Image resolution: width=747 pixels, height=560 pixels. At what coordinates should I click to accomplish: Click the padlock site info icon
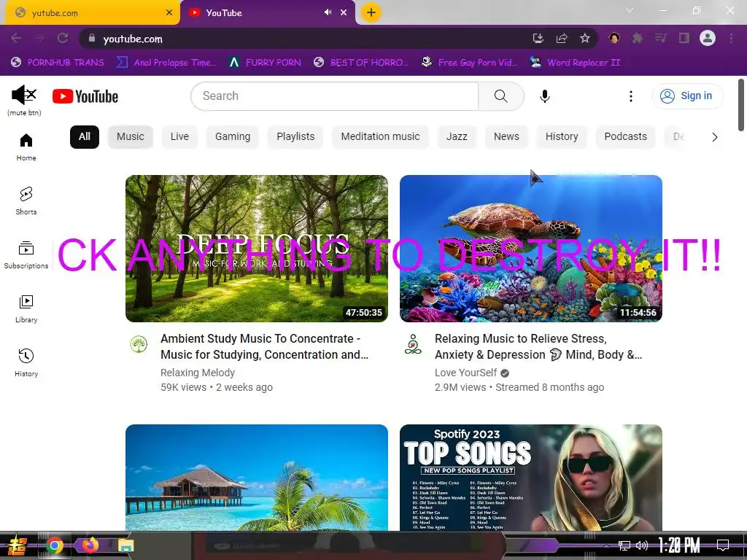92,38
